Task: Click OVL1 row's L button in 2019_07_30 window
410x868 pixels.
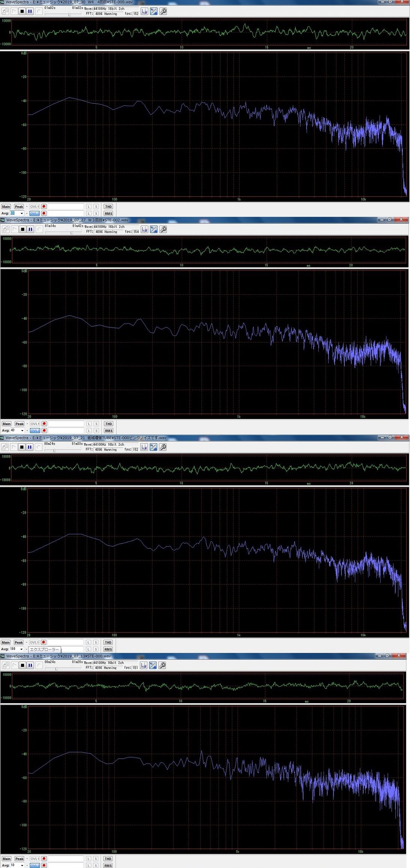Action: click(x=89, y=206)
